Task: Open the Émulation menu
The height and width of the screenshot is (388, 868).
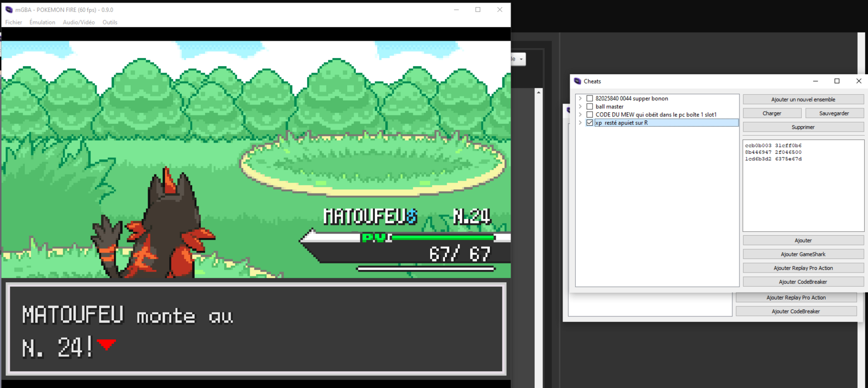Action: [x=42, y=22]
